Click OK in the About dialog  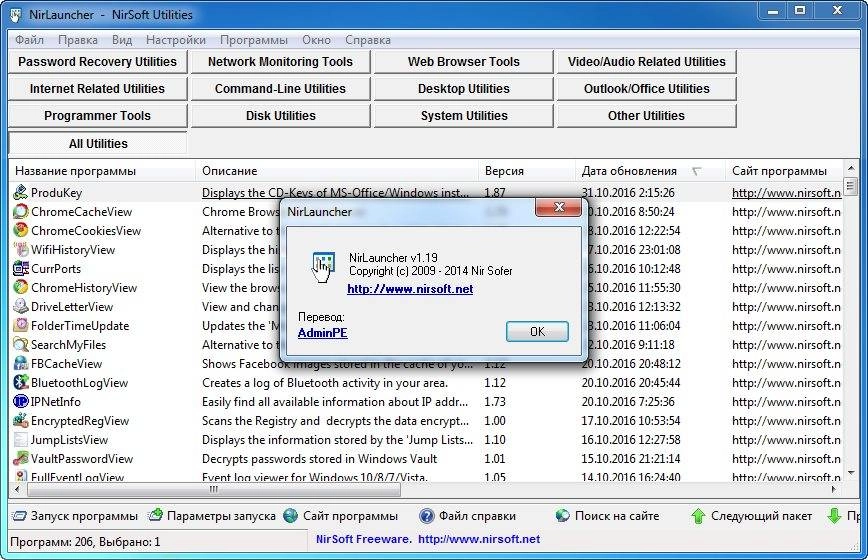pyautogui.click(x=537, y=331)
